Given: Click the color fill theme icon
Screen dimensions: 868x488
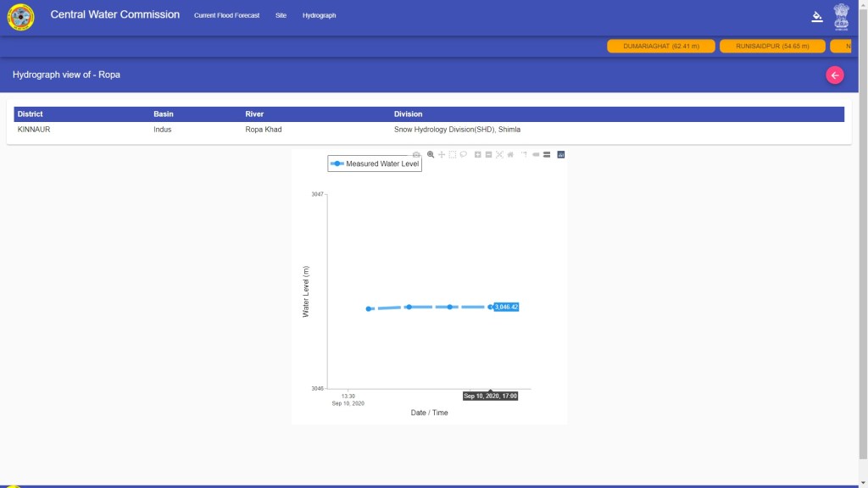Looking at the screenshot, I should click(817, 16).
